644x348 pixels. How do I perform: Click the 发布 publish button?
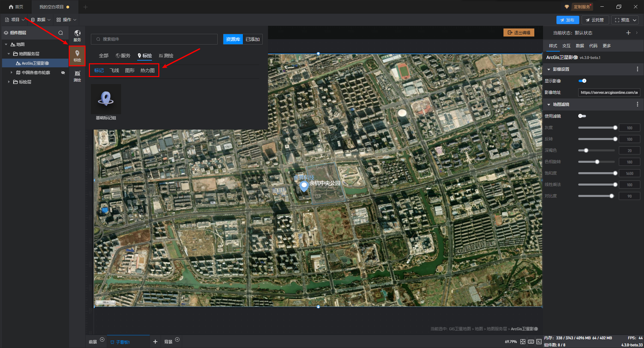pyautogui.click(x=568, y=20)
